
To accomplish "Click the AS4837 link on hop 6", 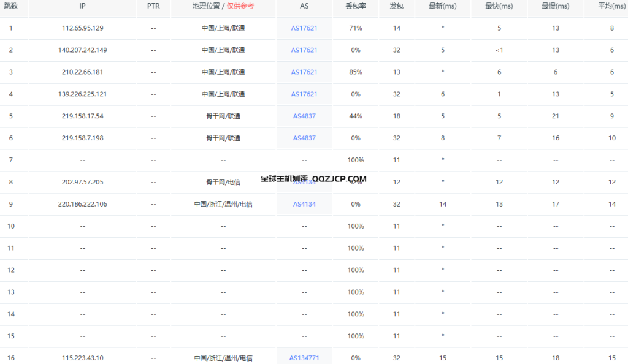I will [x=304, y=138].
